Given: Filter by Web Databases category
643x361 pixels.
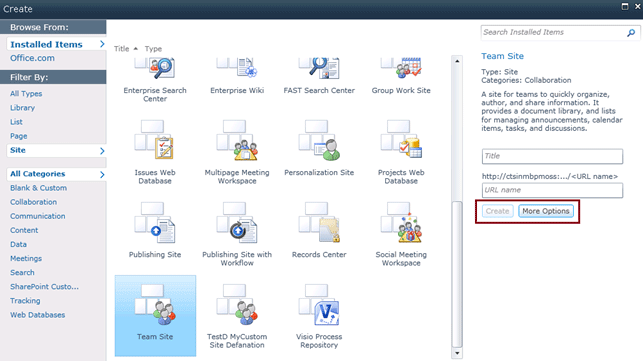Looking at the screenshot, I should click(x=38, y=315).
